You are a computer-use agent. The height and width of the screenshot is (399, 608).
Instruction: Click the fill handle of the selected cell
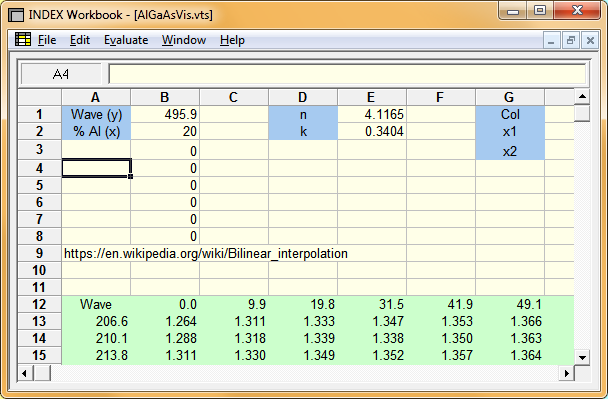[x=131, y=176]
